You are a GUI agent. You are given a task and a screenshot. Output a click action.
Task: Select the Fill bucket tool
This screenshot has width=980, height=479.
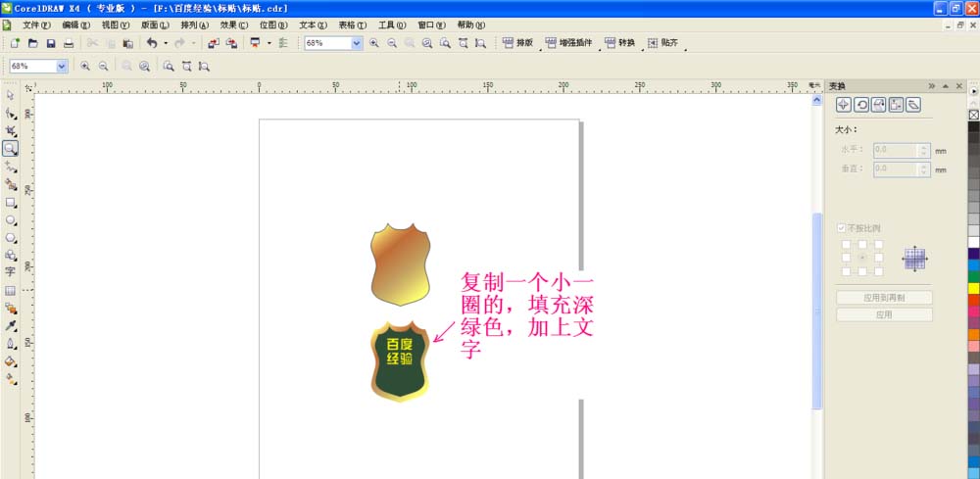tap(10, 361)
